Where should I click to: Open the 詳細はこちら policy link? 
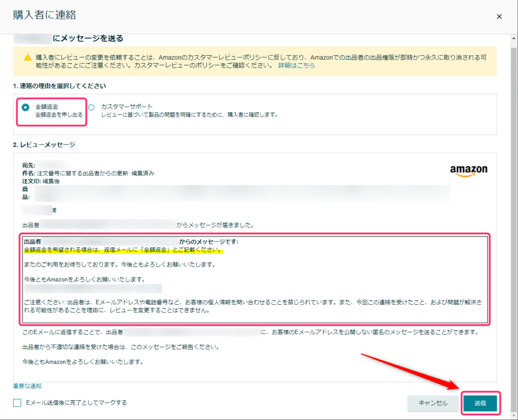pyautogui.click(x=296, y=65)
